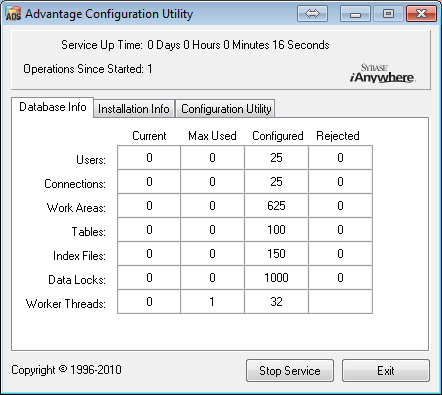Click the Current column header
This screenshot has width=442, height=395.
tap(149, 136)
